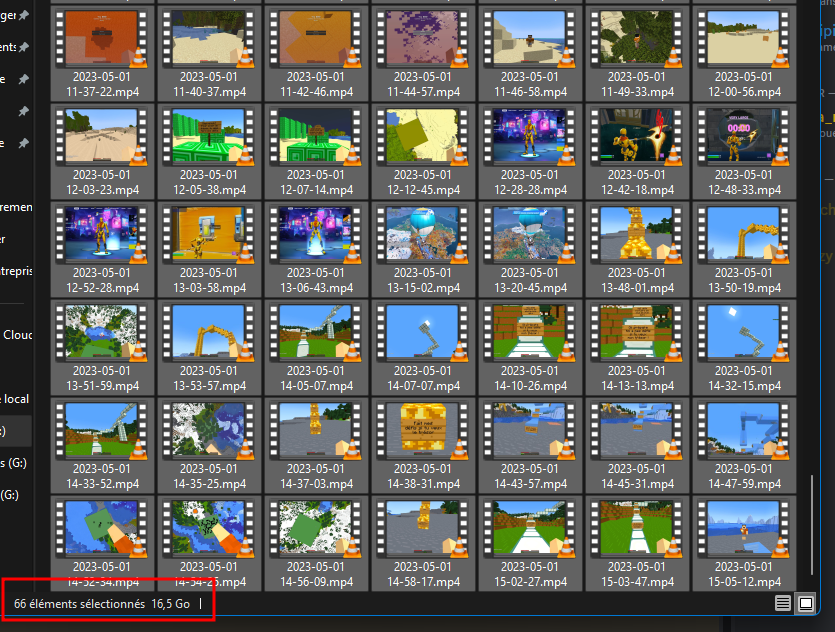
Task: Select video file 2023-05-01 13-06-43.mp4
Action: click(x=316, y=249)
